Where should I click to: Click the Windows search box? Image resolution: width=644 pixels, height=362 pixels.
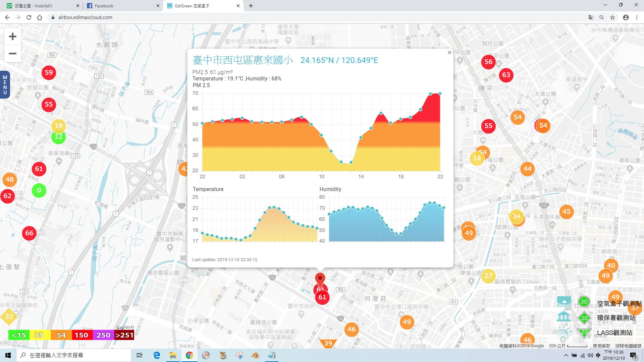point(74,355)
